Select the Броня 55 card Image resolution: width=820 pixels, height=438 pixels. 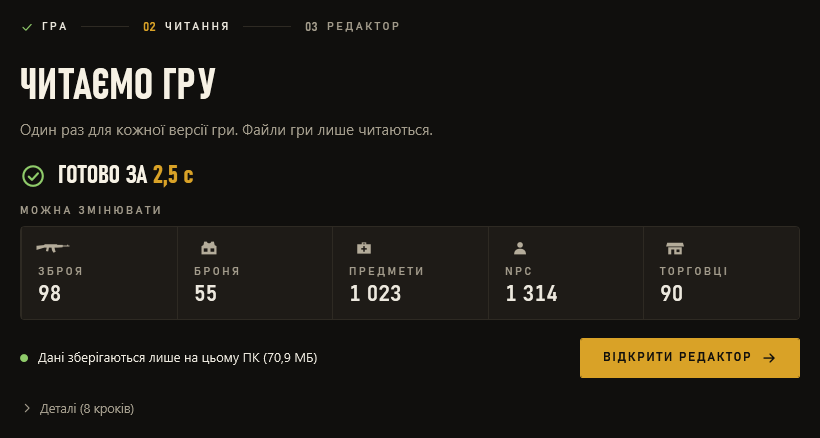click(x=255, y=273)
